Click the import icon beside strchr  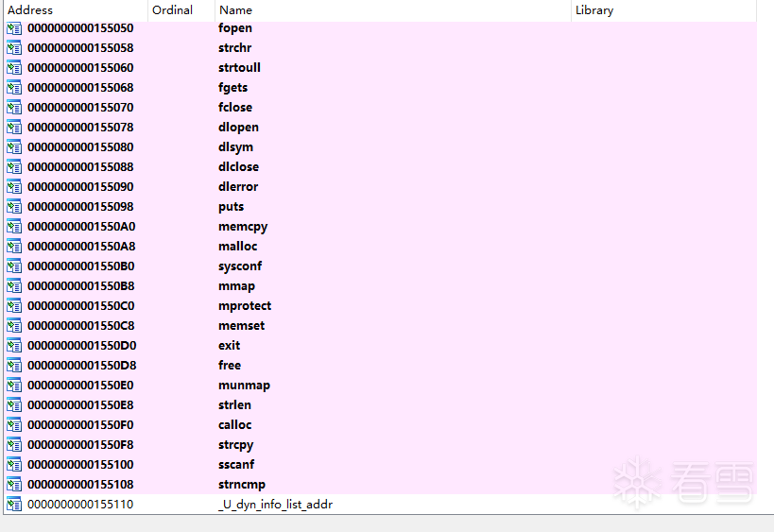point(14,48)
